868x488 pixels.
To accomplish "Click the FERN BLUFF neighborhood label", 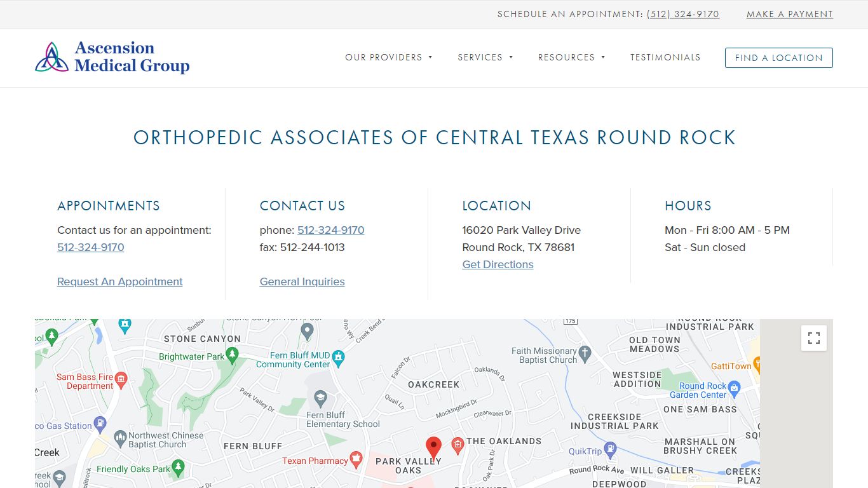I will click(x=253, y=446).
